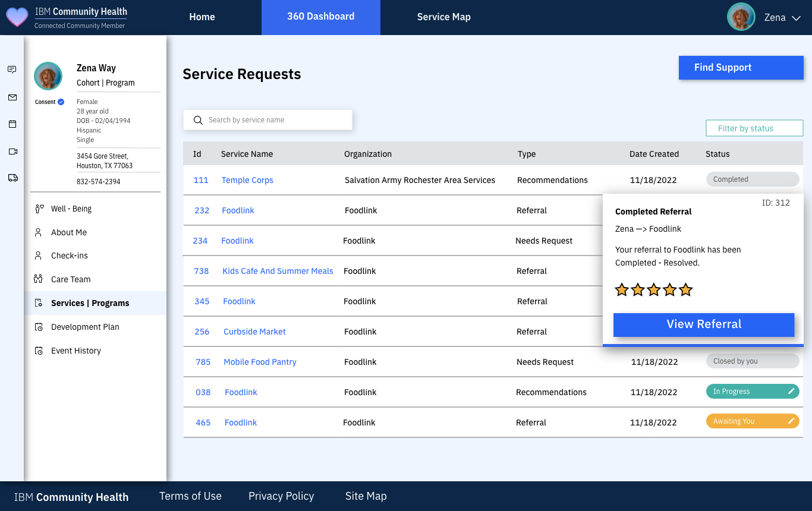The height and width of the screenshot is (511, 812).
Task: Open Terms of Use in the footer
Action: coord(190,496)
